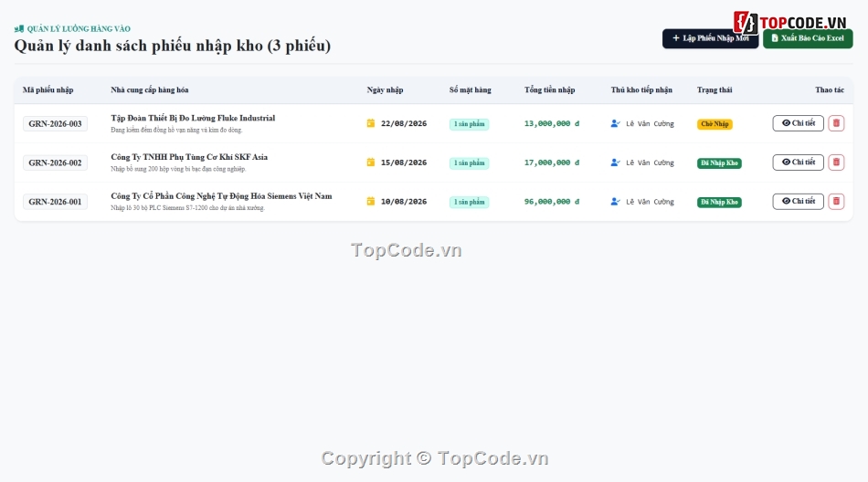Select receipt code GRN-2026-003
This screenshot has height=482, width=868.
click(55, 124)
